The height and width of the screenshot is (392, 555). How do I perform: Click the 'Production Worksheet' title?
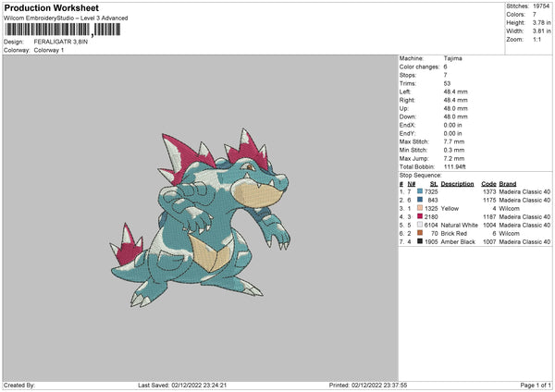pyautogui.click(x=51, y=7)
